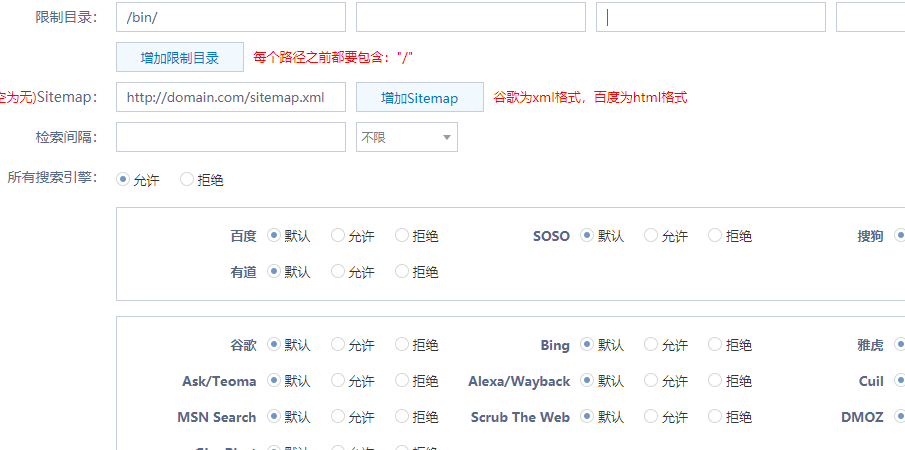Allow the Bing crawler
This screenshot has height=450, width=905.
coord(651,345)
